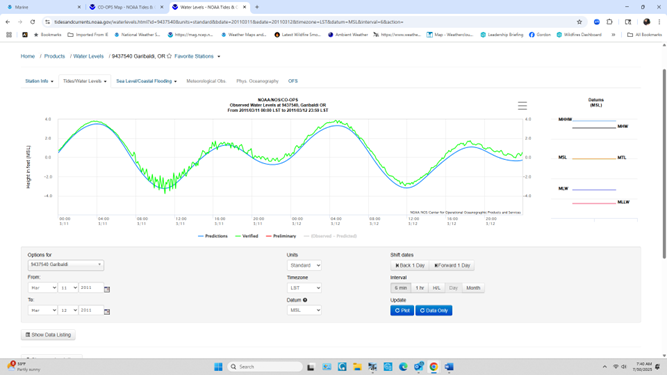Open the station selector 9437540 Garibaldi dropdown
The width and height of the screenshot is (667, 375).
click(x=66, y=264)
